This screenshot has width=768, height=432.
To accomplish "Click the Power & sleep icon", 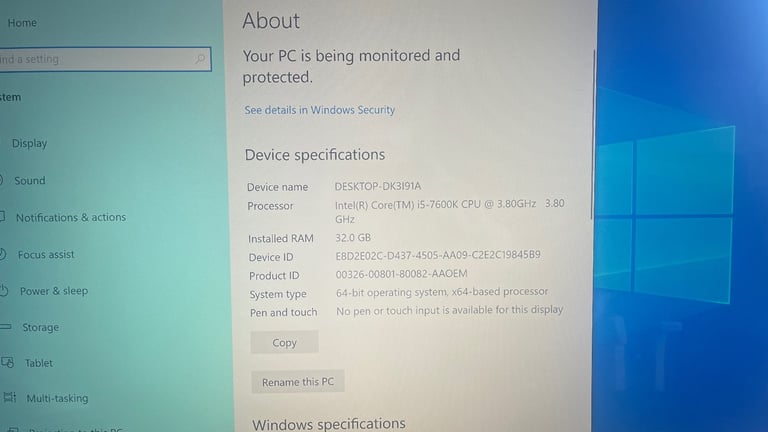I will 3,290.
